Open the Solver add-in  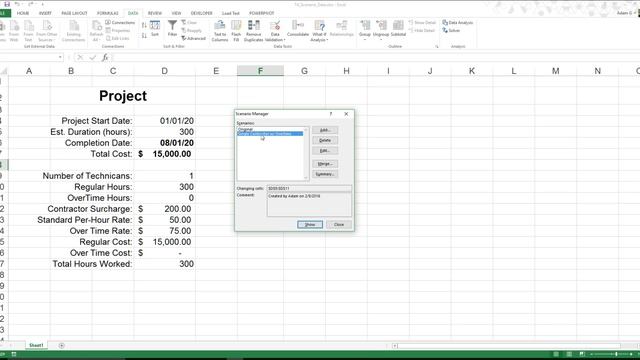451,30
